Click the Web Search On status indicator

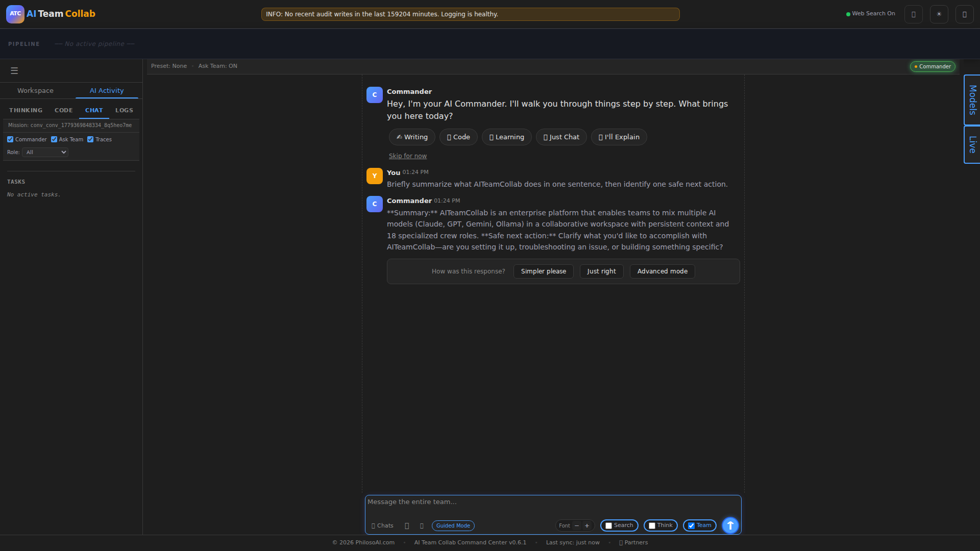click(870, 14)
